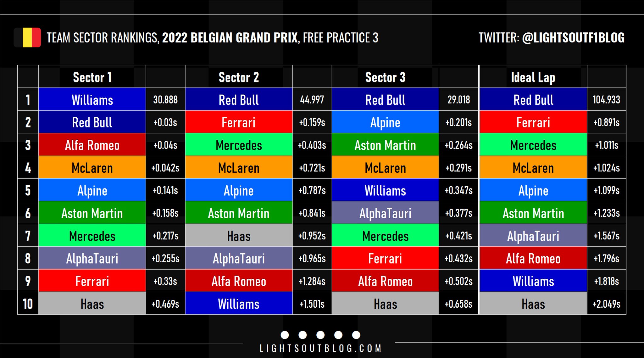
Task: Click the 104.933 ideal lap time
Action: [606, 100]
